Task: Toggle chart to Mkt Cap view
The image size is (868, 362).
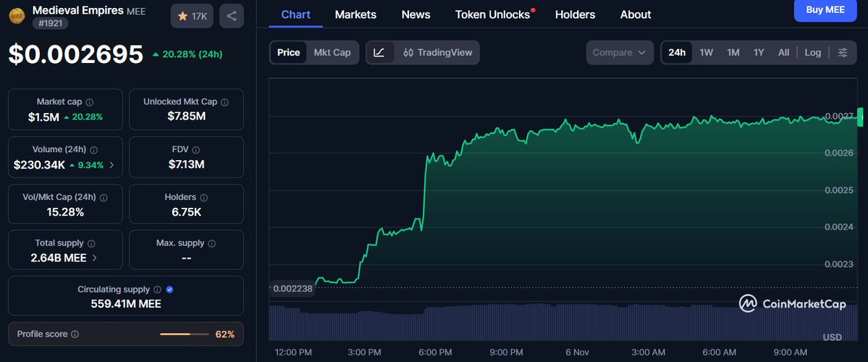Action: point(332,52)
